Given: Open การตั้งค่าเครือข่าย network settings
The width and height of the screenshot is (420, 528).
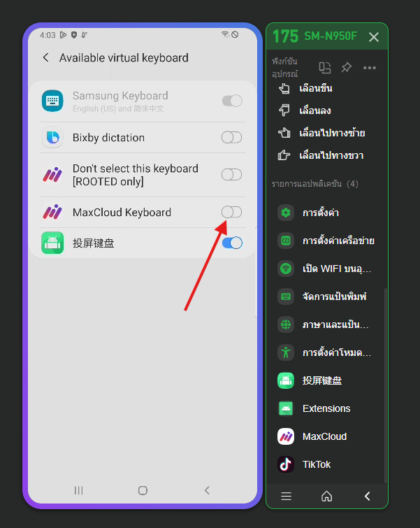Looking at the screenshot, I should 326,241.
